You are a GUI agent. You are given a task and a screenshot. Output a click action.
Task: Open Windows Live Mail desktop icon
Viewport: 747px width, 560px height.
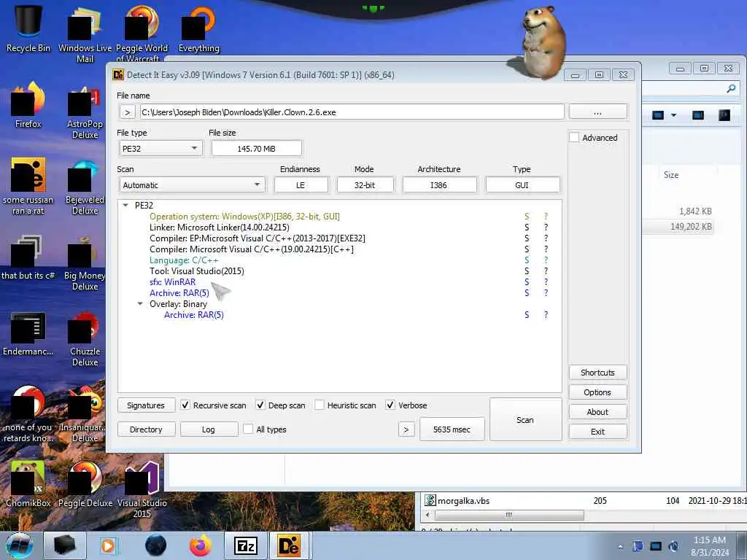(x=85, y=34)
